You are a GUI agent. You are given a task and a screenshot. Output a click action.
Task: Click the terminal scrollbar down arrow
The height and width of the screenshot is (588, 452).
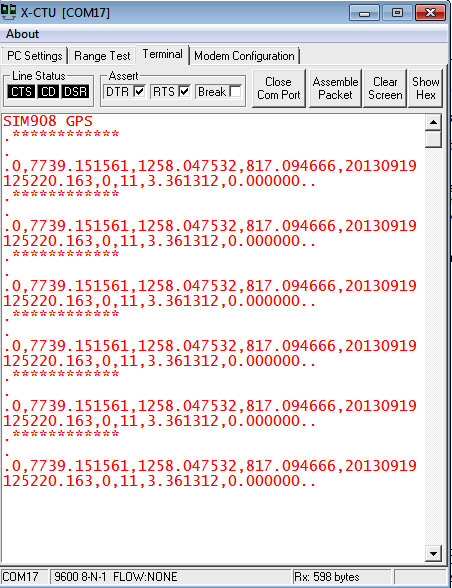(x=433, y=554)
